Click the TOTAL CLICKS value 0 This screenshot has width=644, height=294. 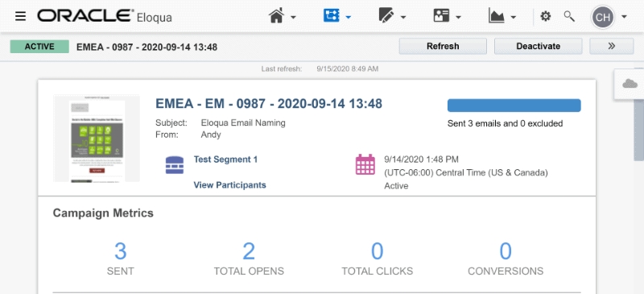(x=377, y=251)
